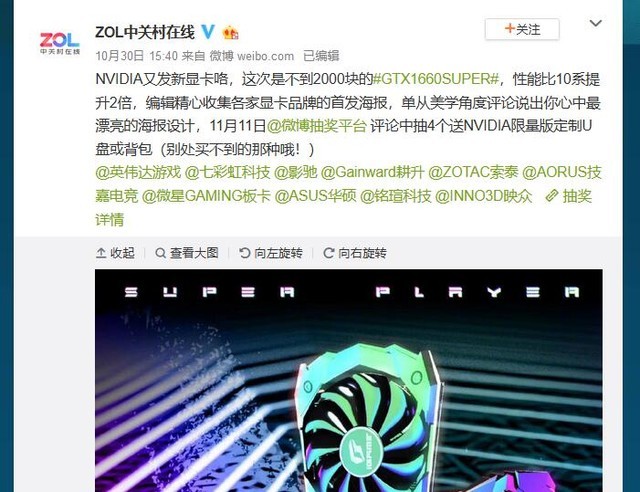Rotate image right with 向右旋转
The height and width of the screenshot is (492, 640).
(355, 253)
